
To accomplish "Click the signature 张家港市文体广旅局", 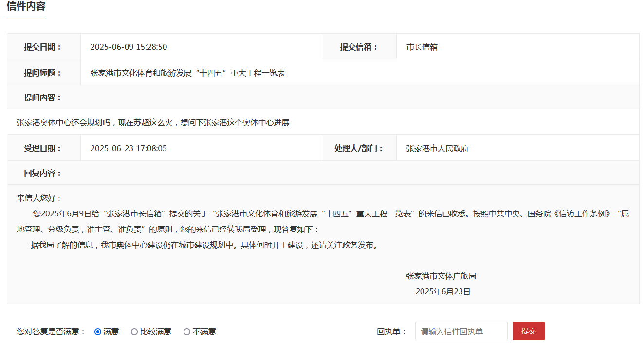I will point(441,276).
